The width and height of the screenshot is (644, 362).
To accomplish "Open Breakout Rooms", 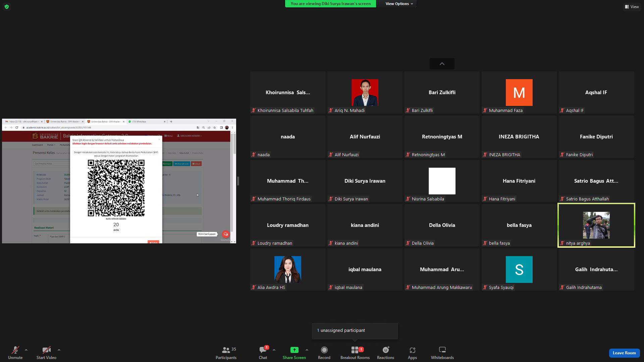I will [355, 353].
